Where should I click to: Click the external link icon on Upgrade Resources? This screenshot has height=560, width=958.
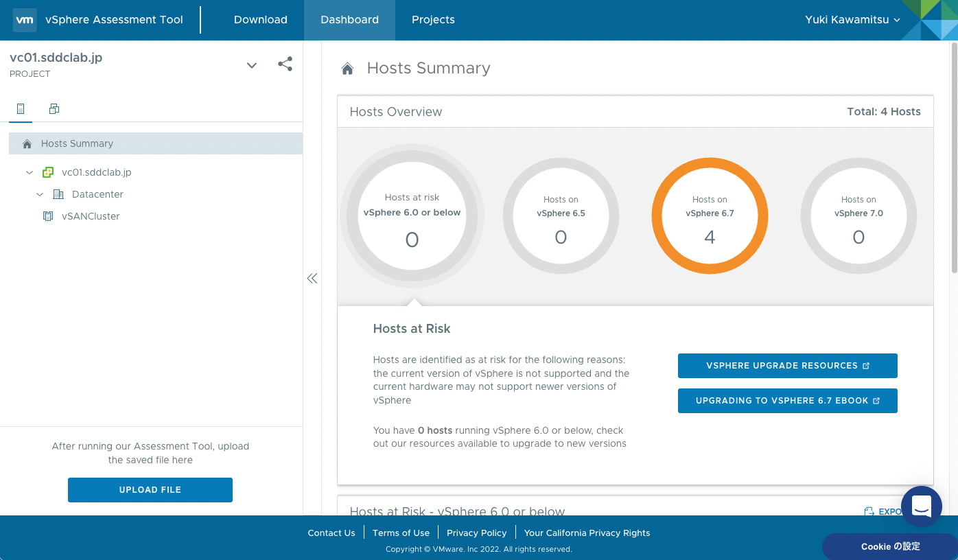[866, 366]
